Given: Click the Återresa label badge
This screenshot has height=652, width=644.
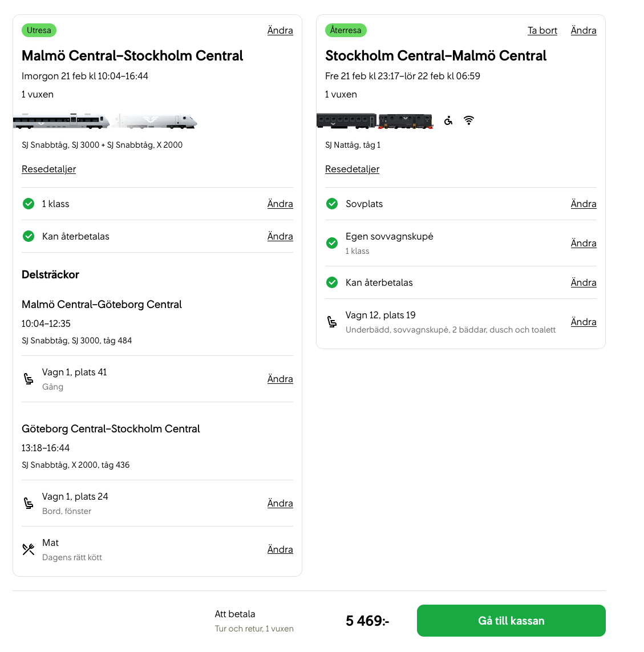Looking at the screenshot, I should tap(346, 30).
